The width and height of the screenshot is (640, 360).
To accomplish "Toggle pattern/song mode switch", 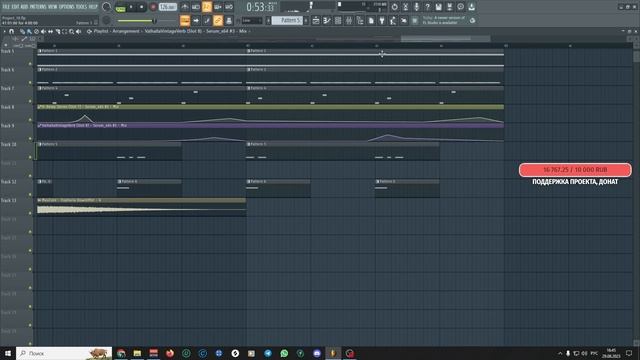I will pos(120,7).
